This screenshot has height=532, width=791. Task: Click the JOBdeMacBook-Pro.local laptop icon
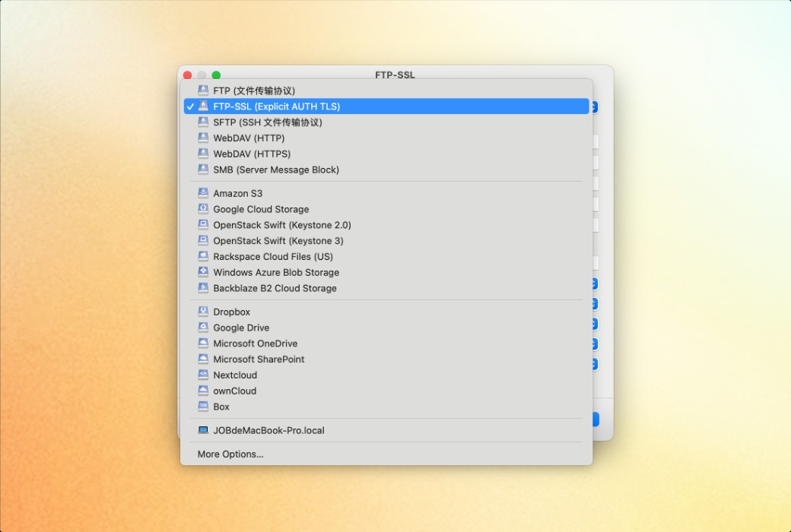pyautogui.click(x=203, y=430)
